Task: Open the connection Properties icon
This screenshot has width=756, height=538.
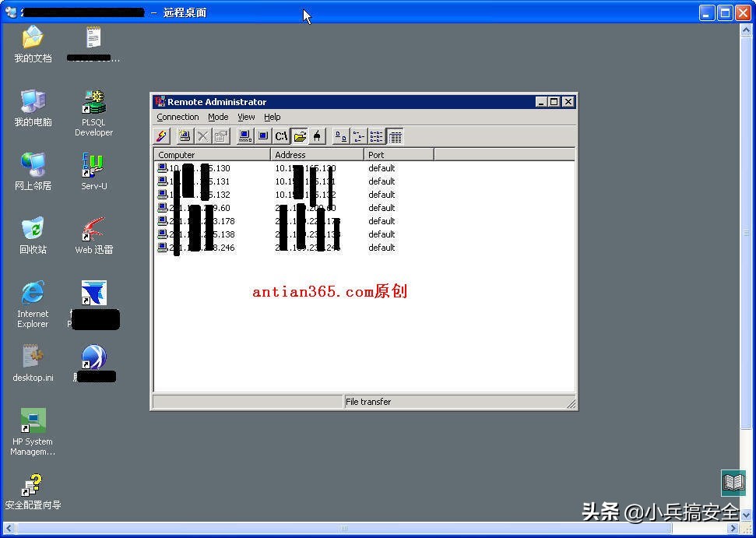Action: pos(222,136)
